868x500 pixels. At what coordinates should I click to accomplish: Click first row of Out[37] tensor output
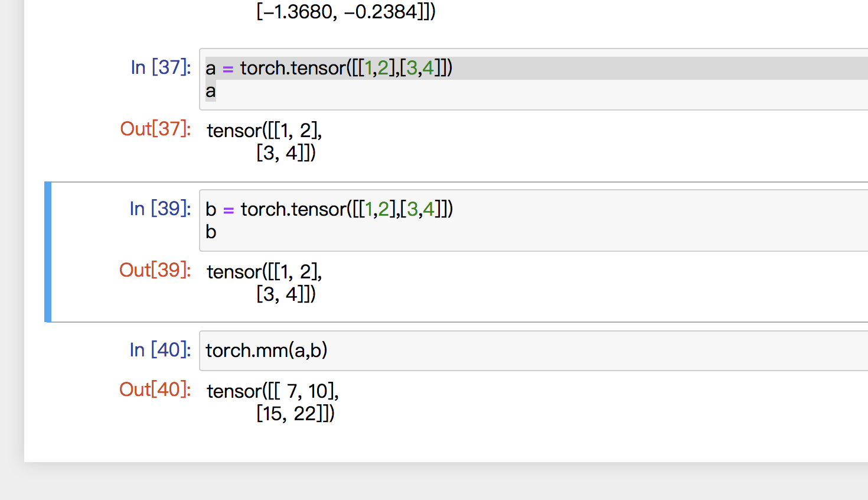point(264,131)
